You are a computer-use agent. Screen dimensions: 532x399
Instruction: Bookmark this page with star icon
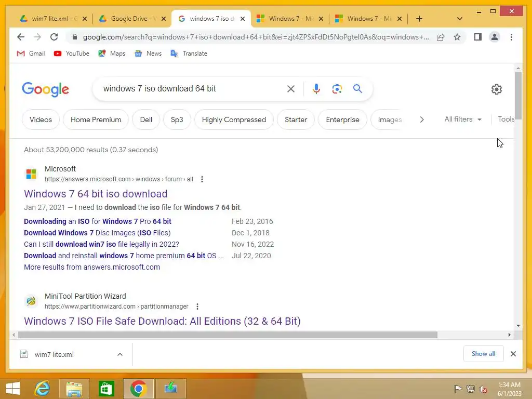[457, 37]
